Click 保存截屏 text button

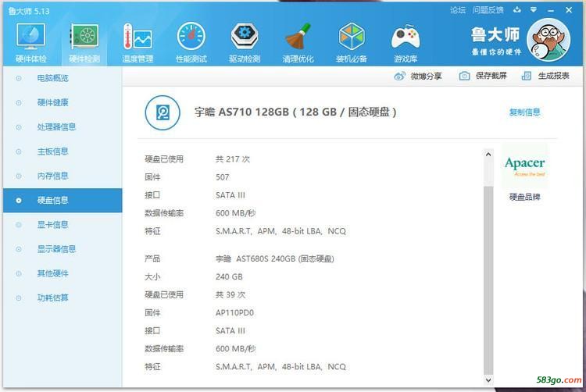(491, 76)
